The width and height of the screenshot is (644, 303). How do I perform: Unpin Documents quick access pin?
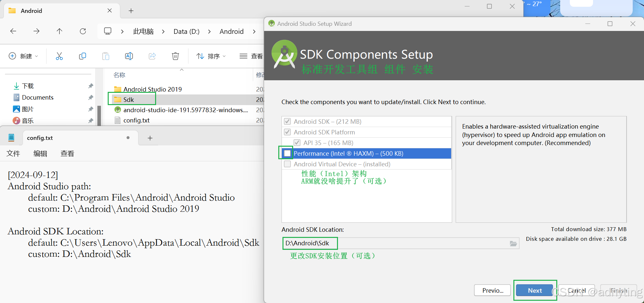[91, 98]
